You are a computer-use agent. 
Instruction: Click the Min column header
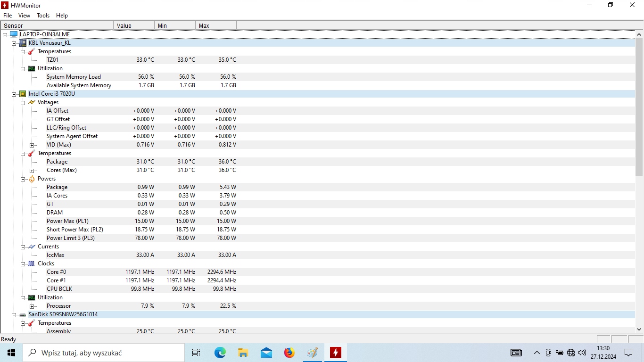(x=175, y=25)
